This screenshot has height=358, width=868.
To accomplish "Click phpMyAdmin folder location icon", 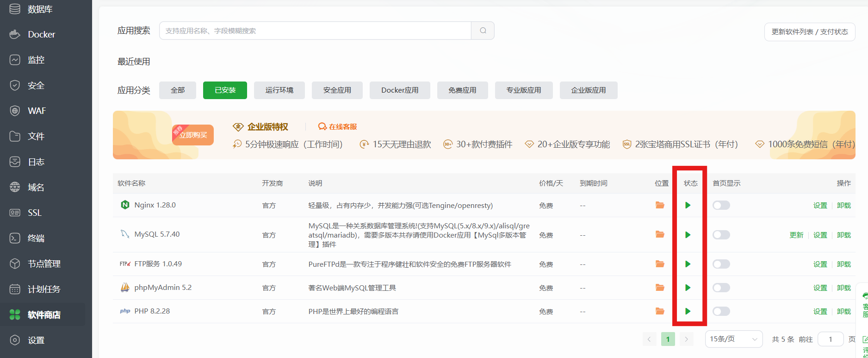I will pos(660,288).
